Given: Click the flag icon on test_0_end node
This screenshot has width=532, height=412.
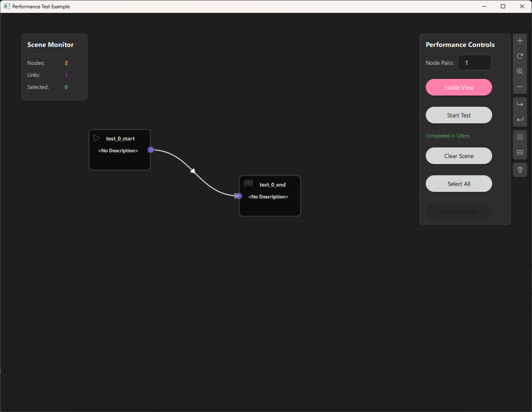Looking at the screenshot, I should click(248, 184).
